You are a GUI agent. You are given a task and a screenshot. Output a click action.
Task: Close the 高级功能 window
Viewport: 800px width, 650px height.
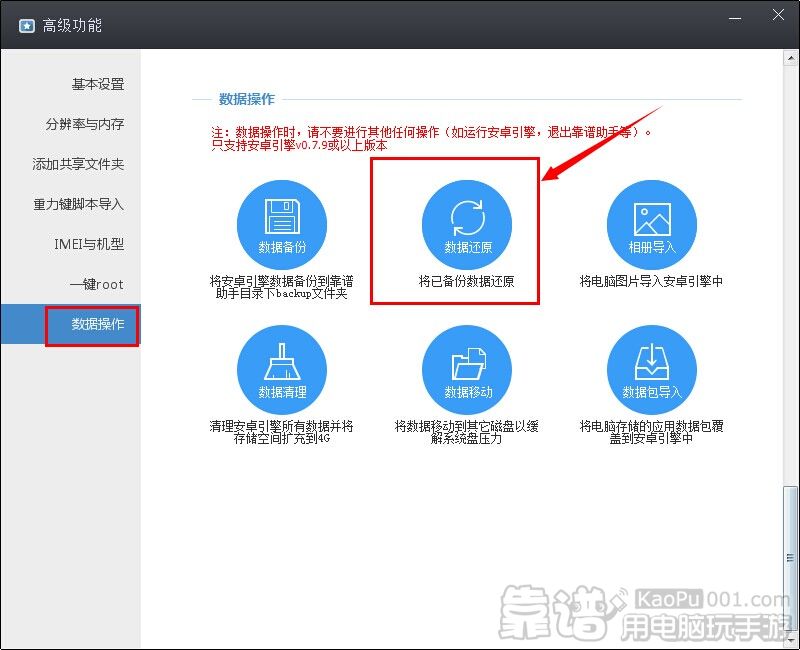click(x=778, y=15)
